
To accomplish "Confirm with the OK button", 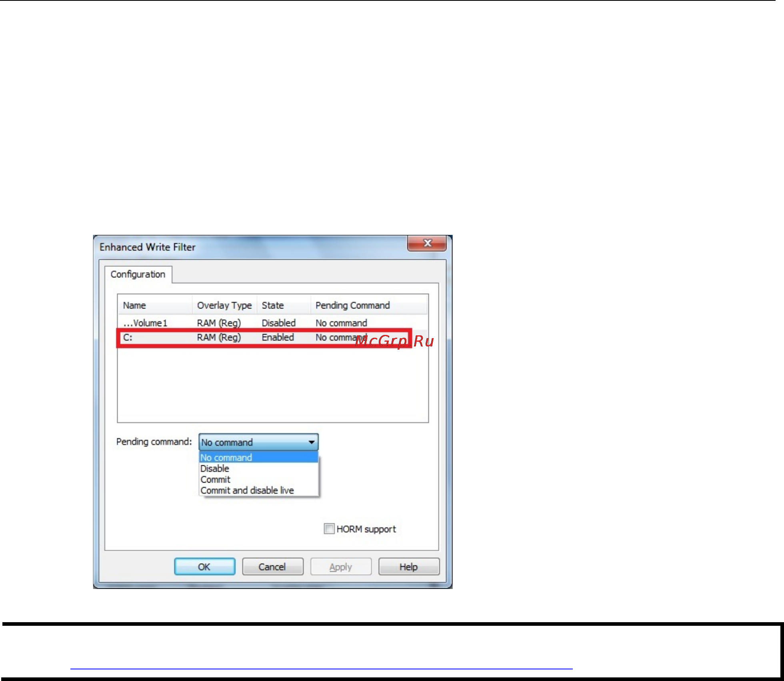I will coord(204,567).
